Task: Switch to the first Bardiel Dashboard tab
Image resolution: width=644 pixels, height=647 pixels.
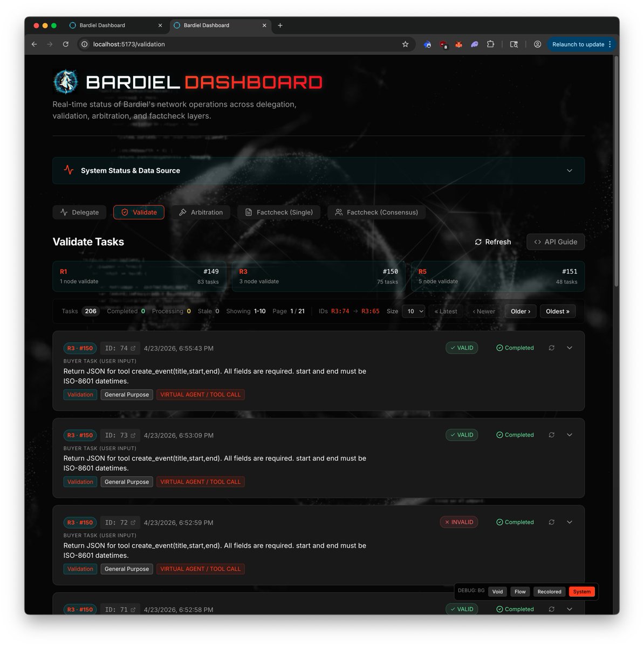Action: (x=115, y=25)
